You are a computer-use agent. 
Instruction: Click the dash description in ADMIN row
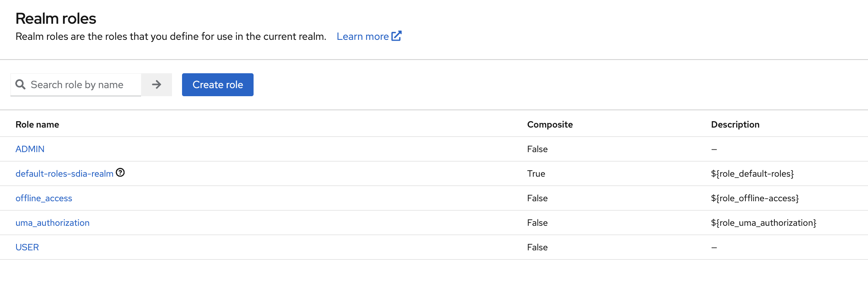coord(714,149)
